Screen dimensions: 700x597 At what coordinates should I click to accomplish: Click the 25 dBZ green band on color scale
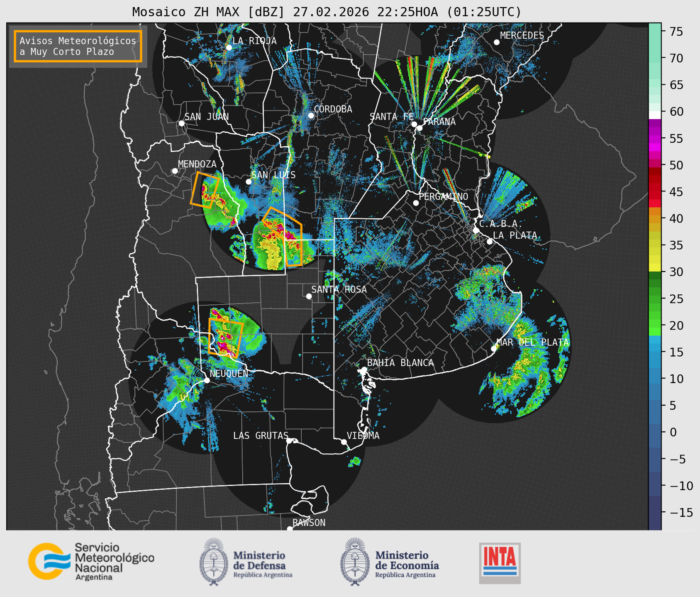point(655,298)
